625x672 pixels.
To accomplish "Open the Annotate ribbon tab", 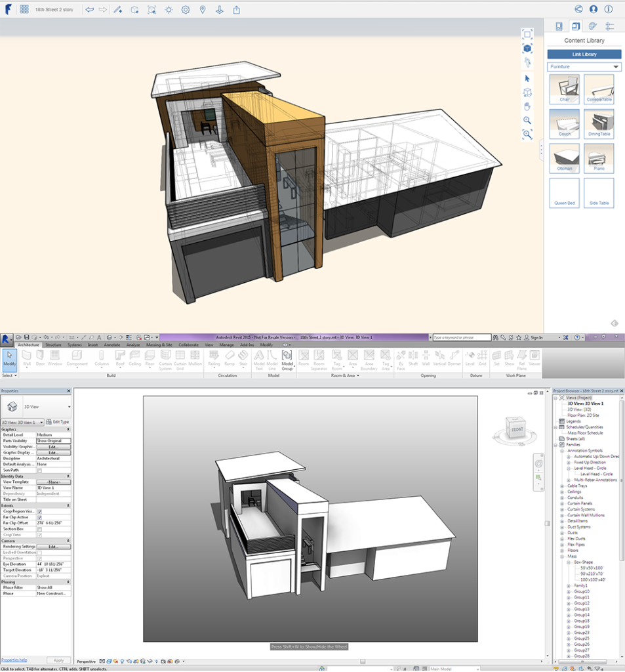I will (112, 345).
